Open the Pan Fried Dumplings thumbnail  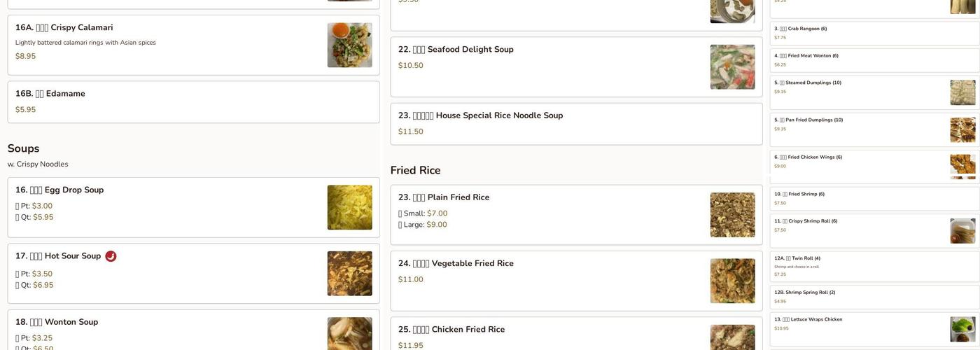click(x=962, y=129)
